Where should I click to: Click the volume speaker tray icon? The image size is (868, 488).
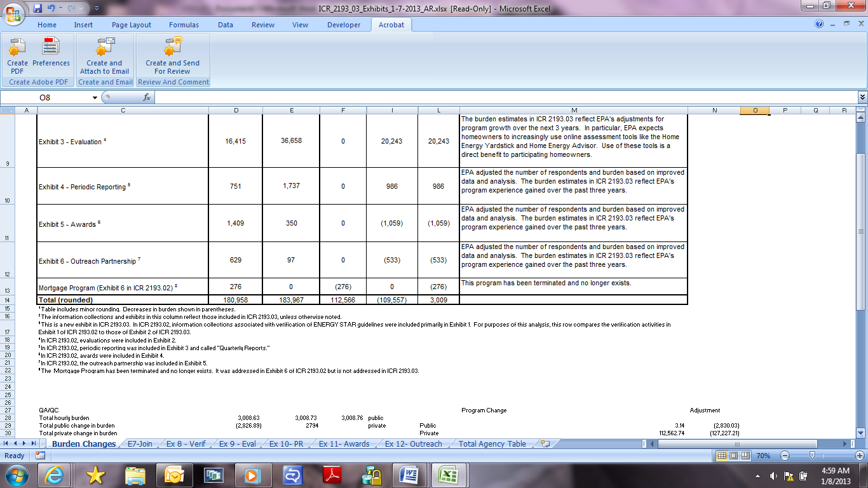773,475
